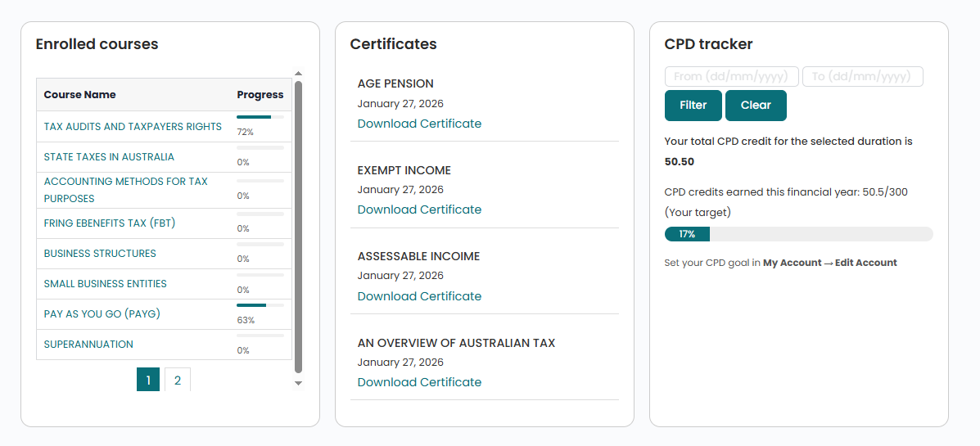Select page 1 of enrolled courses
The width and height of the screenshot is (980, 446).
point(148,380)
